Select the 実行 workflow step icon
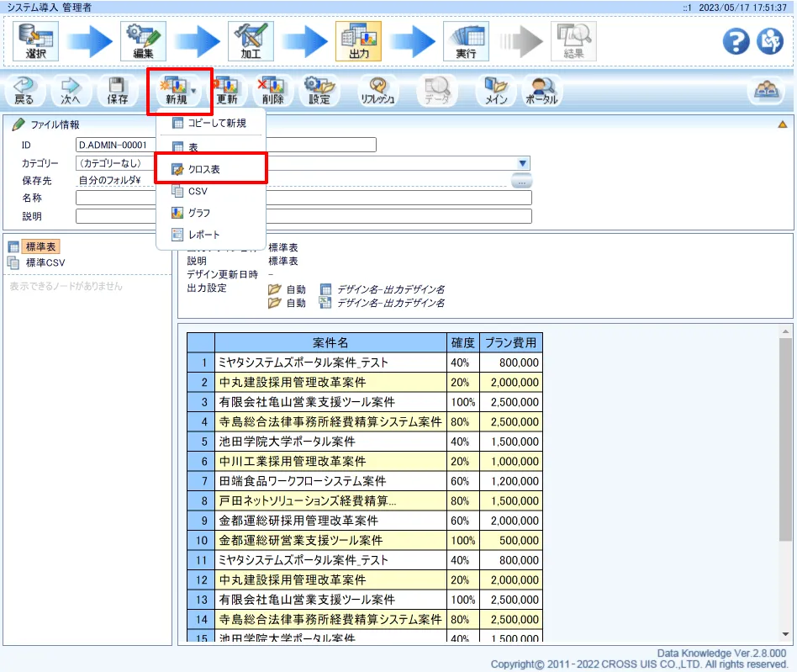797x672 pixels. click(x=466, y=40)
